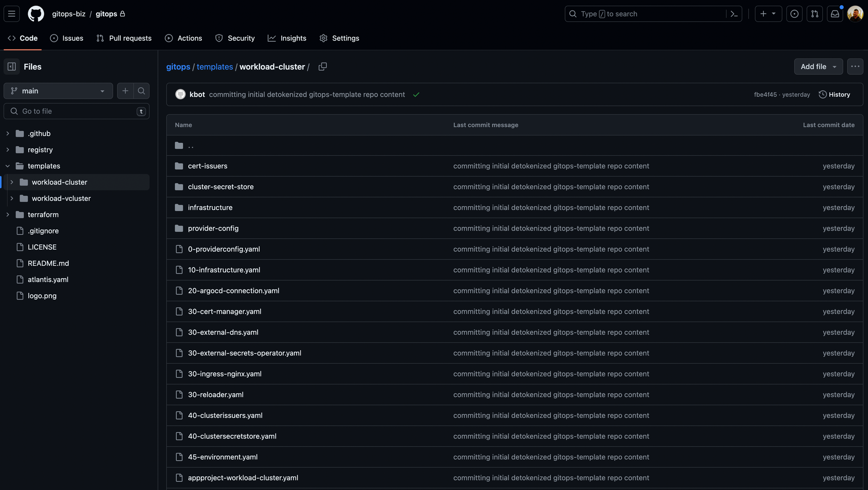Click the Go to file input
868x490 pixels.
[x=77, y=112]
